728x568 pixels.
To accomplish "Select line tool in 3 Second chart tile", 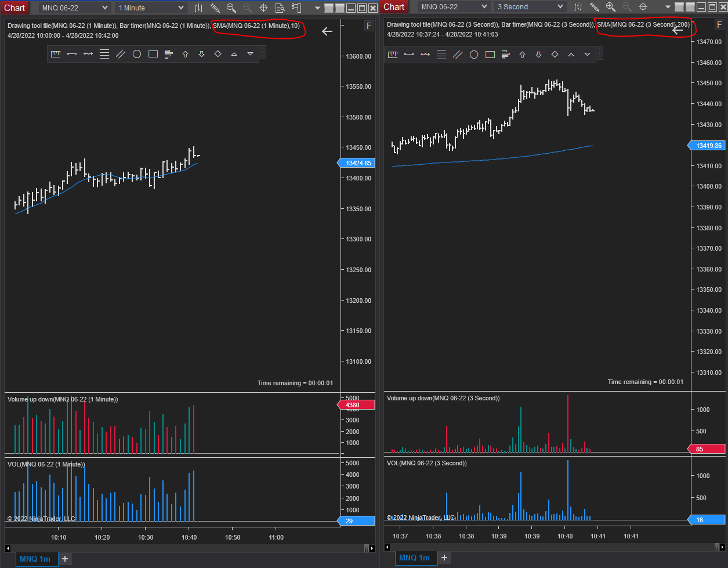I will pyautogui.click(x=409, y=54).
